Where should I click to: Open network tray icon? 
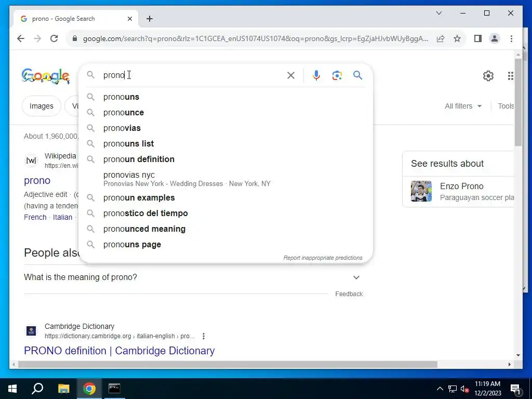click(x=453, y=389)
